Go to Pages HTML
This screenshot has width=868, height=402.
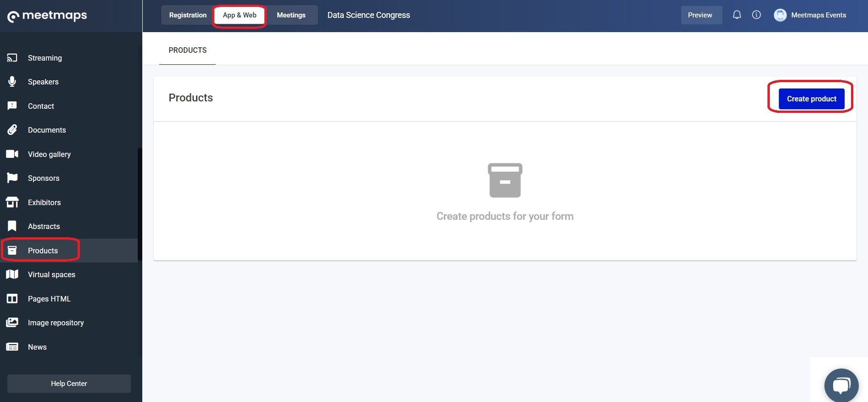click(x=69, y=299)
